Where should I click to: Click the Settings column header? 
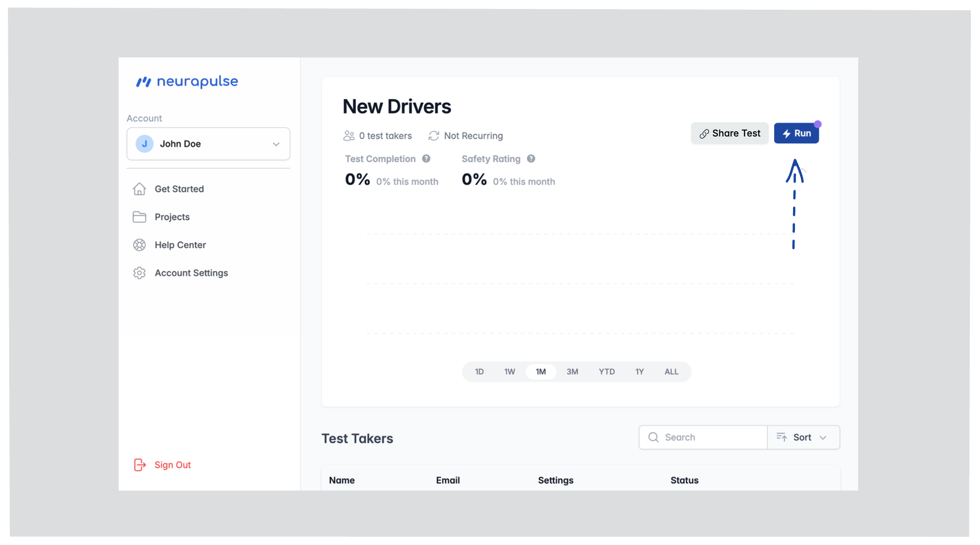[x=555, y=481]
